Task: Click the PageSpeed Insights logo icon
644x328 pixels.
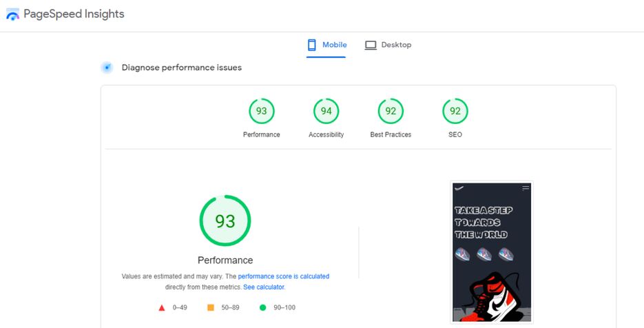Action: pyautogui.click(x=12, y=15)
